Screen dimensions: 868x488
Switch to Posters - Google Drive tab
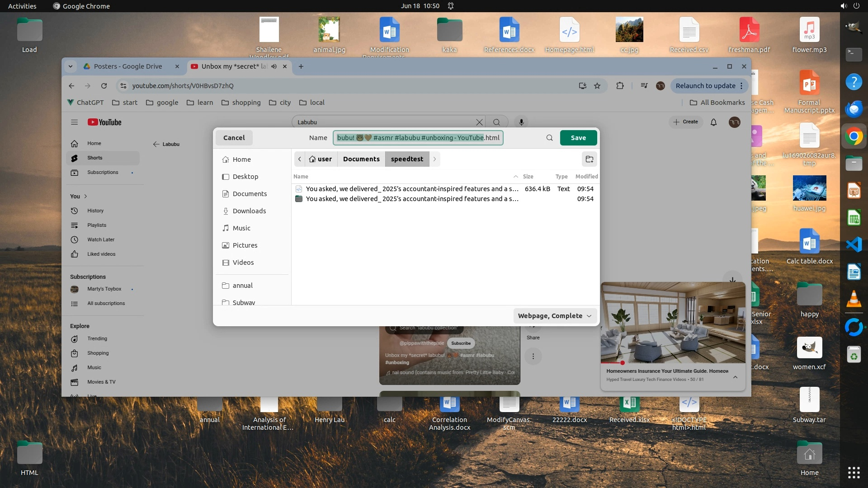pyautogui.click(x=128, y=66)
